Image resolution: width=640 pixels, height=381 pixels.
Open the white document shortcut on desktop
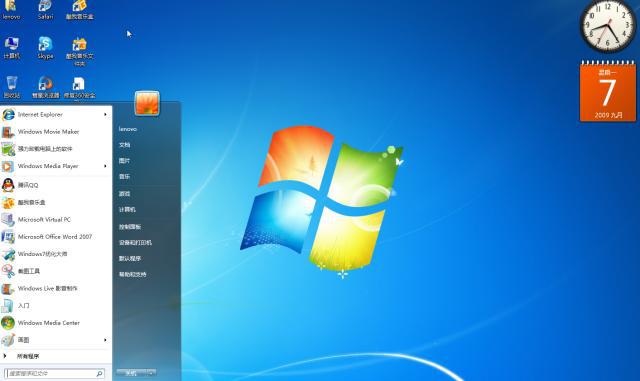click(79, 87)
